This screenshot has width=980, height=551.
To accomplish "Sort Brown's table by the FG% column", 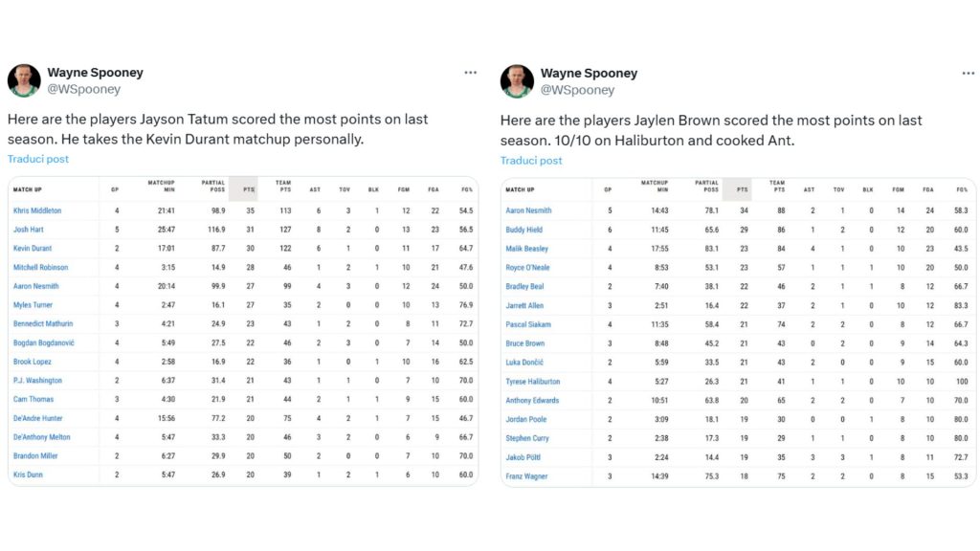I will pos(961,189).
